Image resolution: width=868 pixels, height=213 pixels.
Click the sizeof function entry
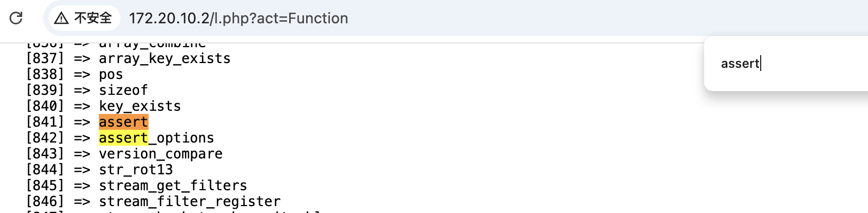(123, 90)
